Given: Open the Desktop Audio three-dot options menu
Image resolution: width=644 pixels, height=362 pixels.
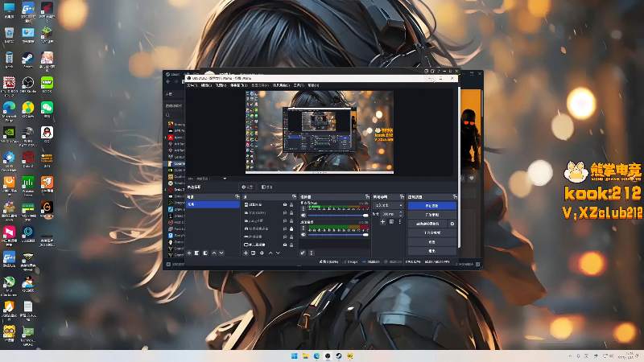Looking at the screenshot, I should 303,228.
